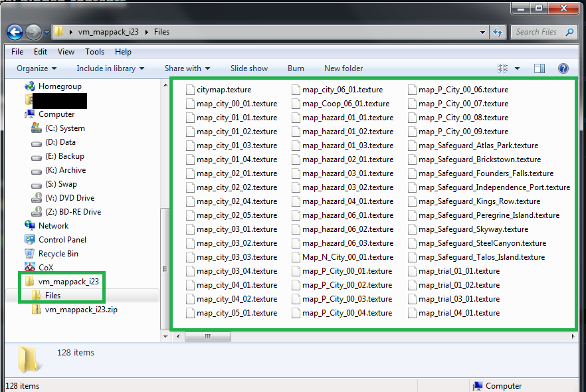Click the refresh button beside address bar

[x=498, y=32]
